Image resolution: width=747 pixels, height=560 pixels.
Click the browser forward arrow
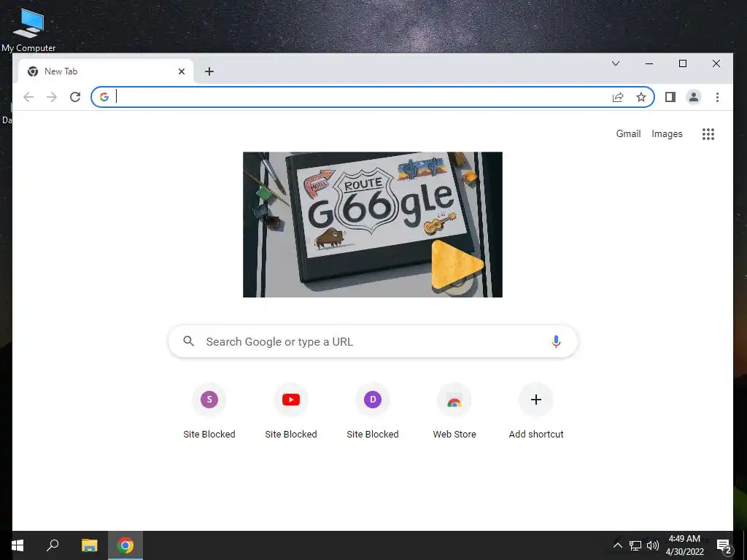click(52, 97)
